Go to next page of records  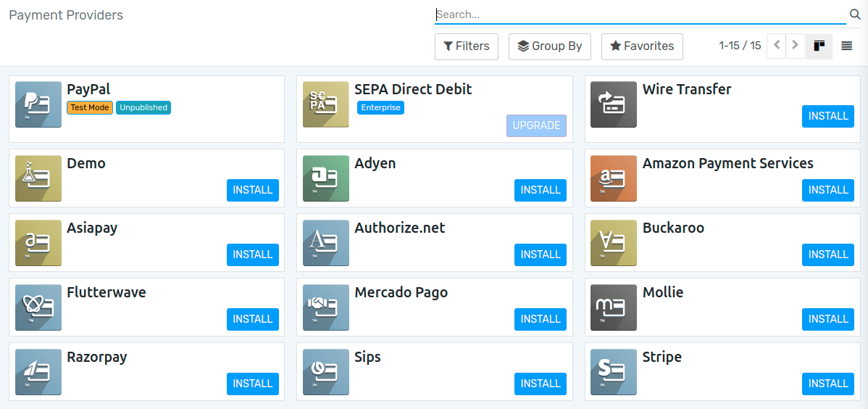click(796, 46)
